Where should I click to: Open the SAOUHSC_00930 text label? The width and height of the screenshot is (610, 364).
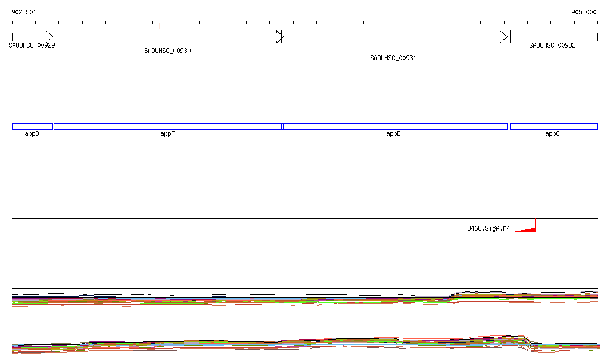coord(167,51)
